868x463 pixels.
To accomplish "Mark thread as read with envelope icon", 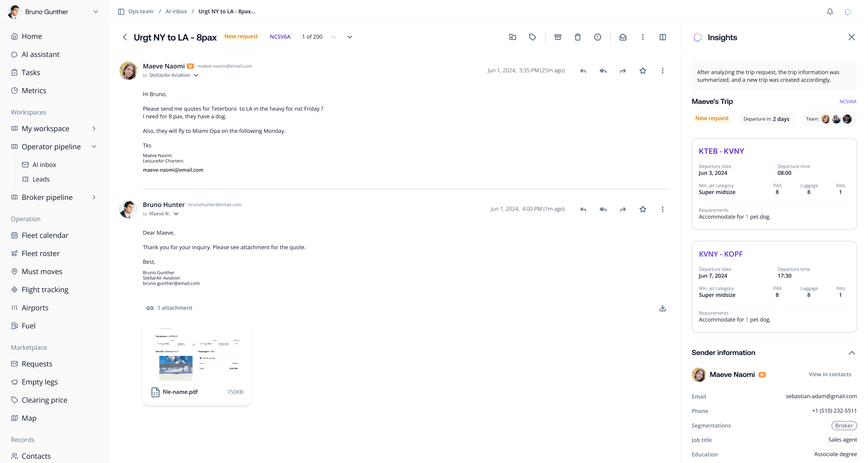I will coord(623,37).
